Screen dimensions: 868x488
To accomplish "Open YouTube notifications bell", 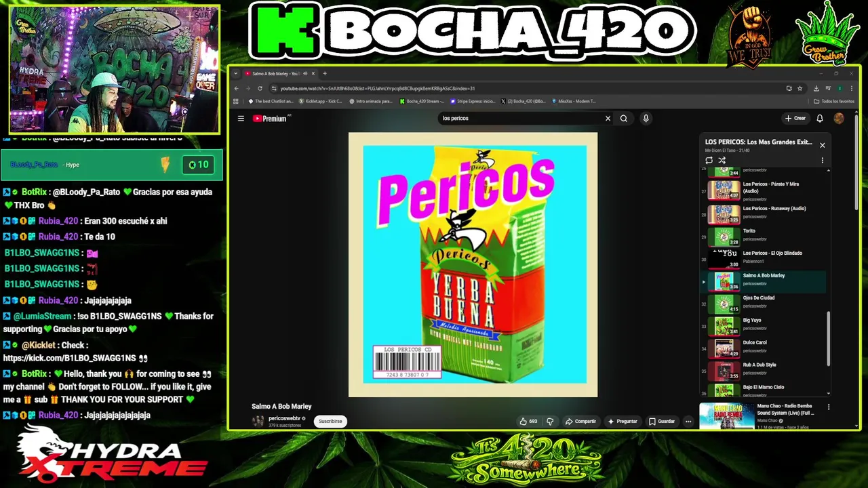I will pos(820,119).
